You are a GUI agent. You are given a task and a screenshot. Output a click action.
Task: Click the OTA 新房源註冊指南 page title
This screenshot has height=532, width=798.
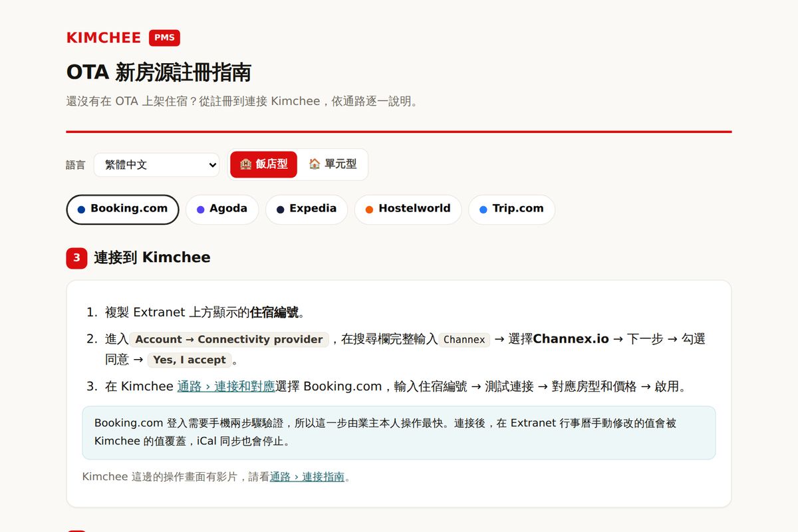pos(159,72)
